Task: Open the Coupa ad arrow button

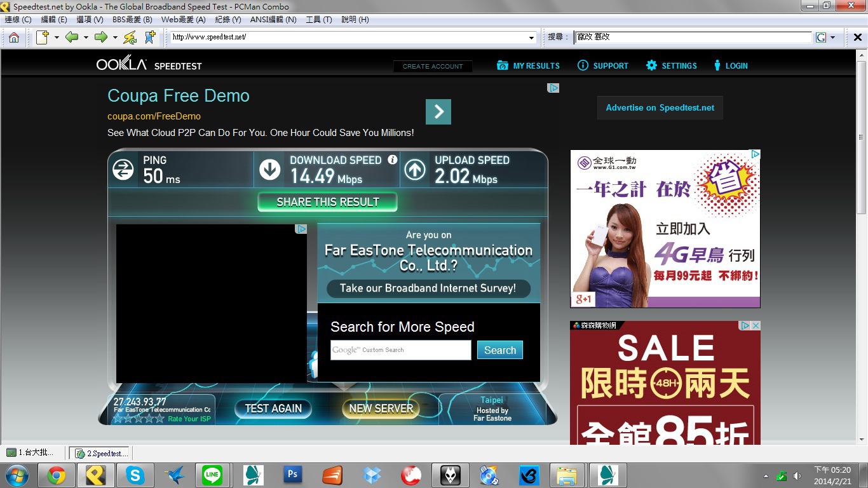Action: (x=438, y=112)
